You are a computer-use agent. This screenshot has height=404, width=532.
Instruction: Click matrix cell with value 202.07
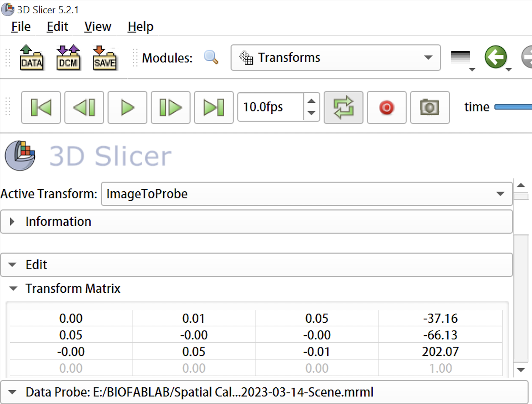pos(440,352)
